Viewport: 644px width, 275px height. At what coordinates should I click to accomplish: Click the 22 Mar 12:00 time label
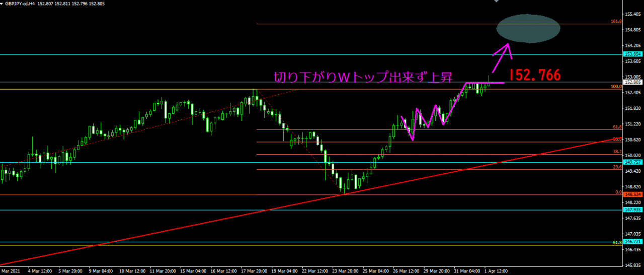tap(316, 270)
